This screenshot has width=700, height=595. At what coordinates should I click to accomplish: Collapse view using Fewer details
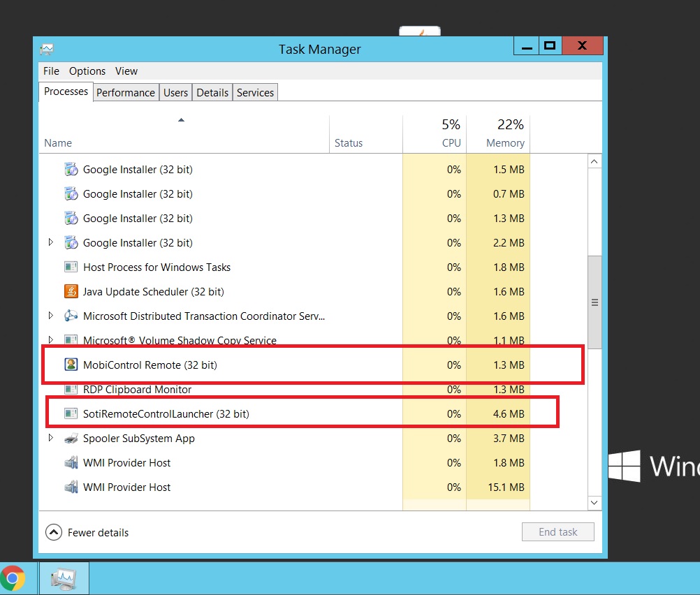87,532
